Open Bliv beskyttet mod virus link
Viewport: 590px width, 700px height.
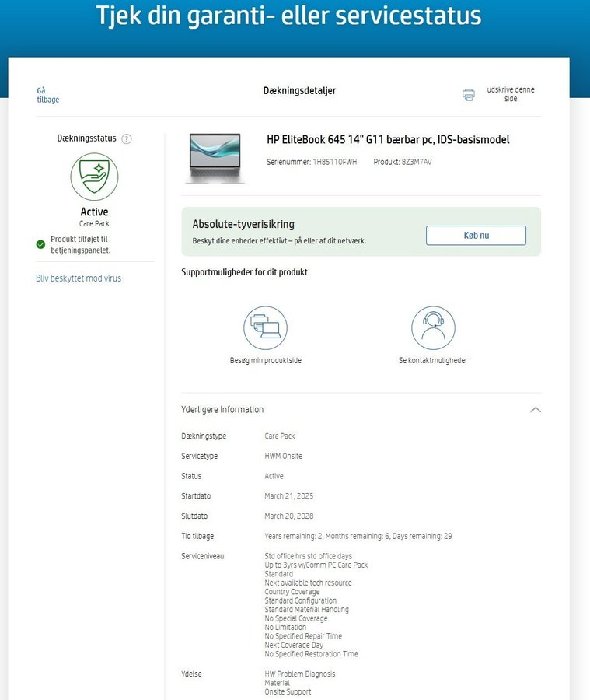point(79,278)
